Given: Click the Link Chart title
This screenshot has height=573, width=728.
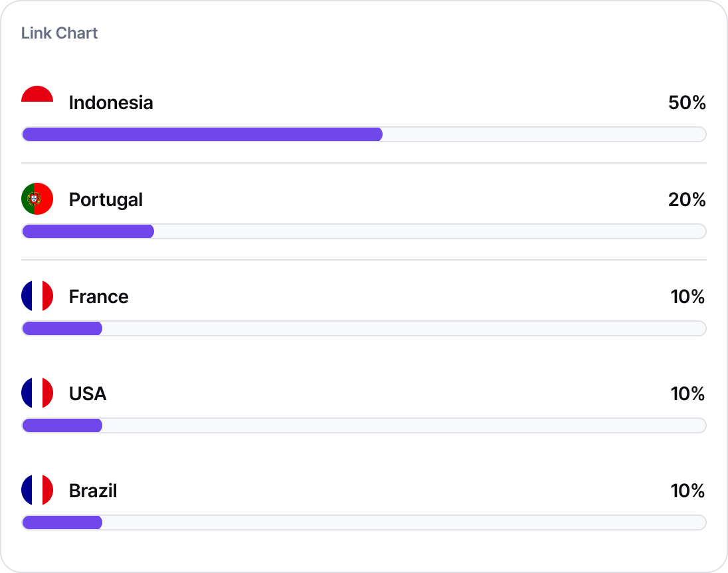Looking at the screenshot, I should (x=59, y=33).
